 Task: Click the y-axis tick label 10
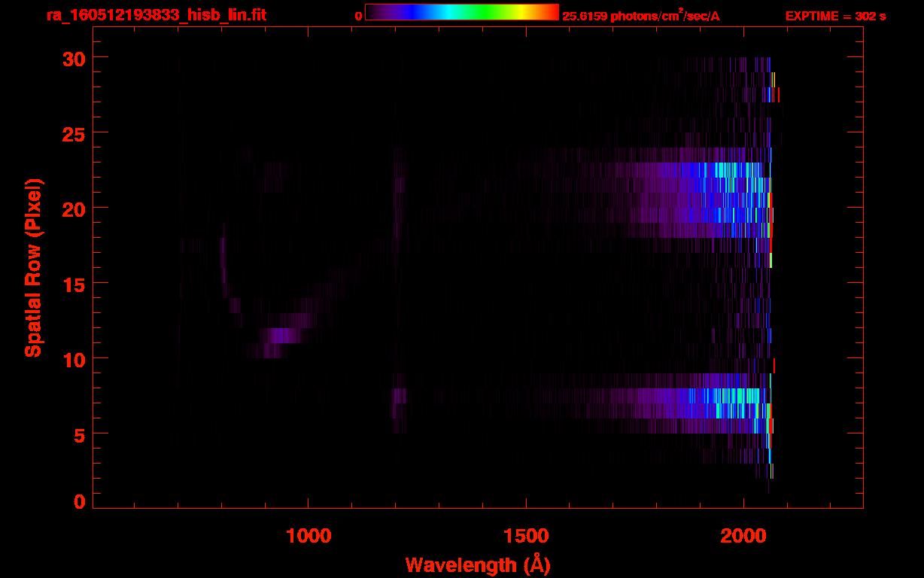(73, 359)
